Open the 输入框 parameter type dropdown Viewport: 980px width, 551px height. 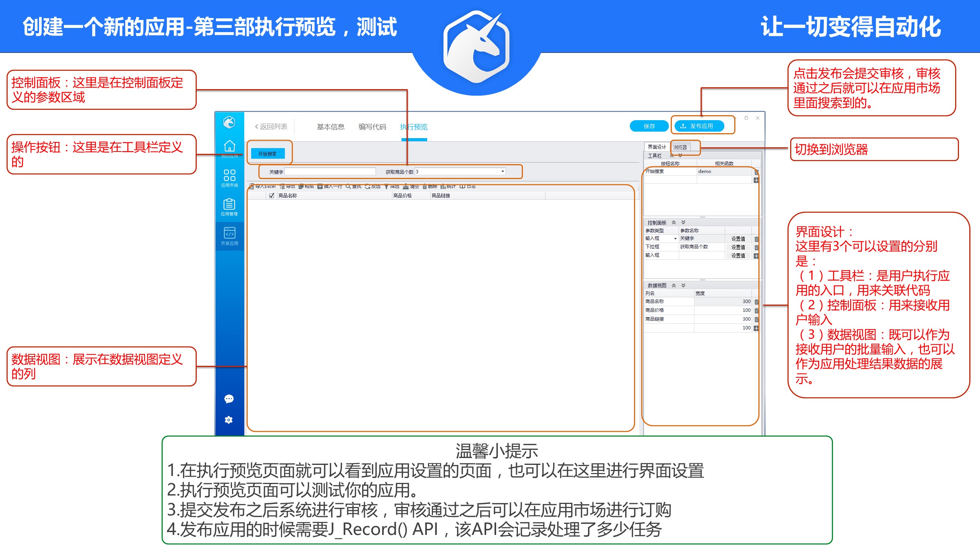pos(675,238)
